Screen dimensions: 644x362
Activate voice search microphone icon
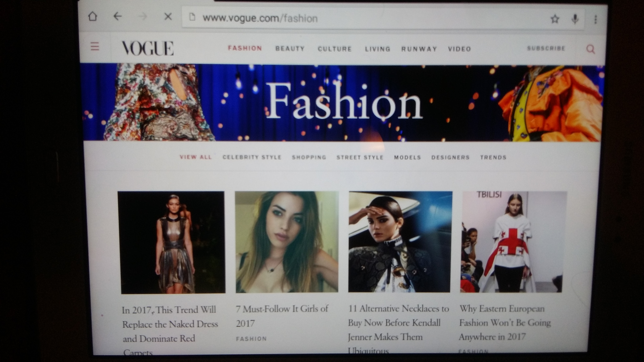click(x=575, y=19)
